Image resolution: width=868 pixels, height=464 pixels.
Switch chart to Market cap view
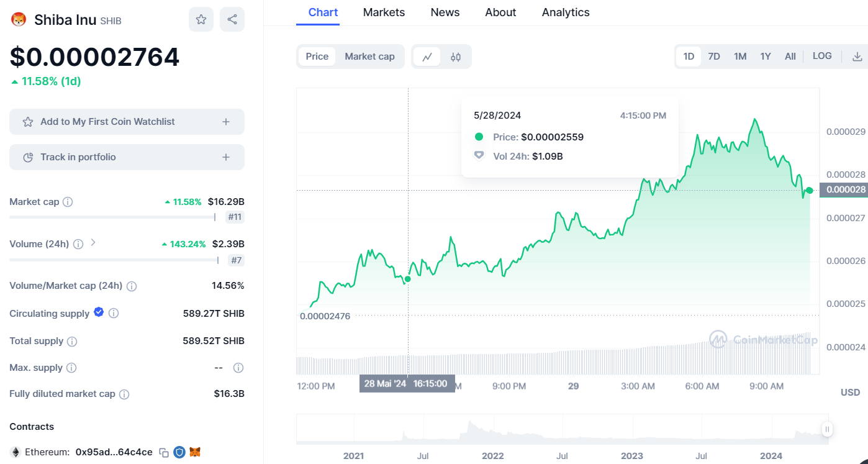coord(369,57)
